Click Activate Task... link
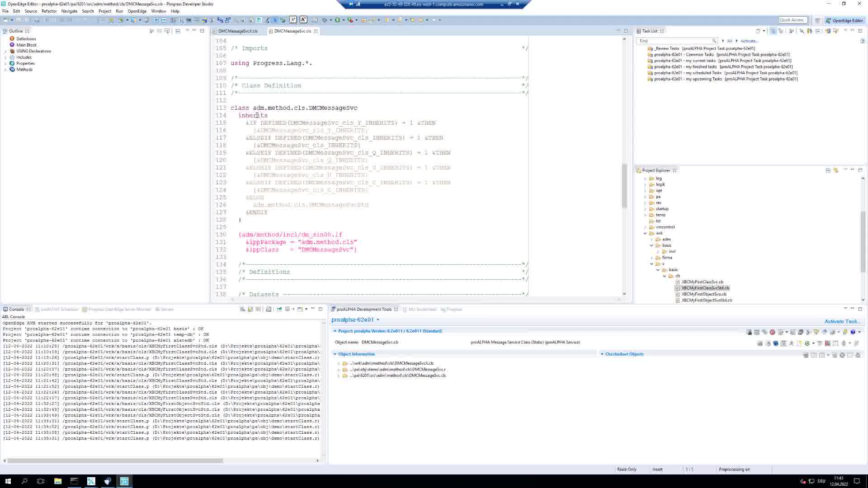Image resolution: width=868 pixels, height=488 pixels. pos(842,321)
